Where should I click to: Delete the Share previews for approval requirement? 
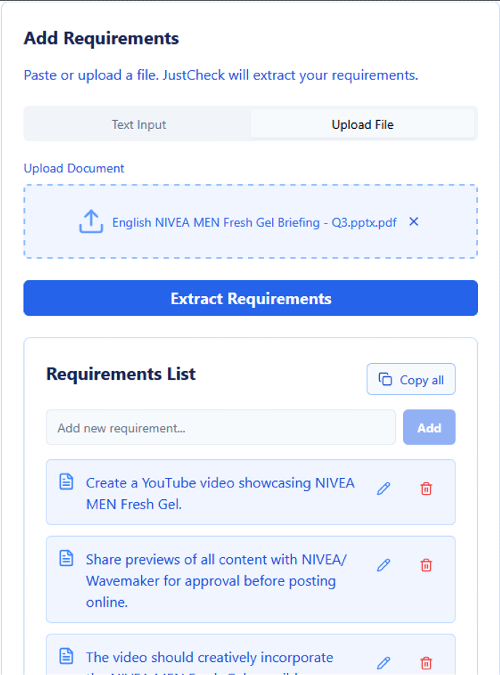click(426, 565)
